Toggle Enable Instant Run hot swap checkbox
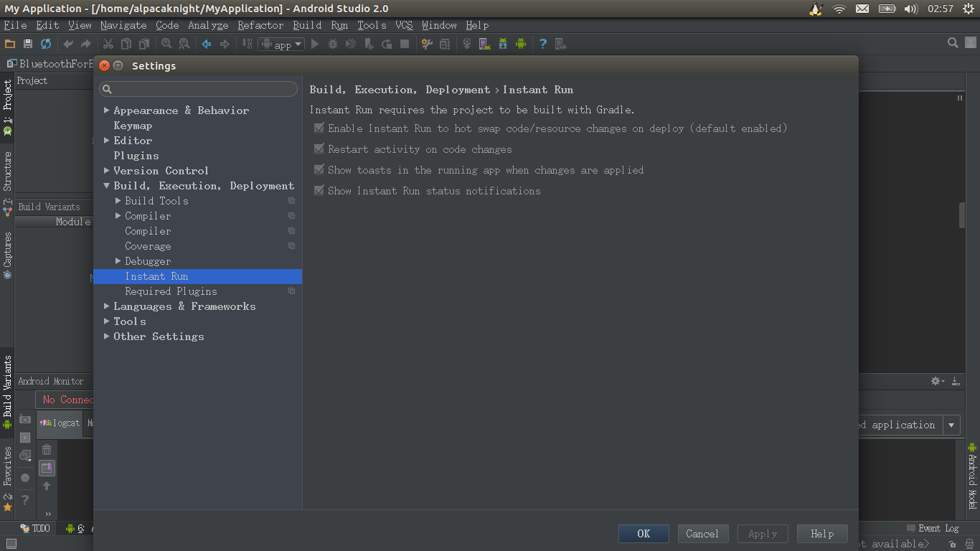Viewport: 980px width, 551px height. pos(319,128)
